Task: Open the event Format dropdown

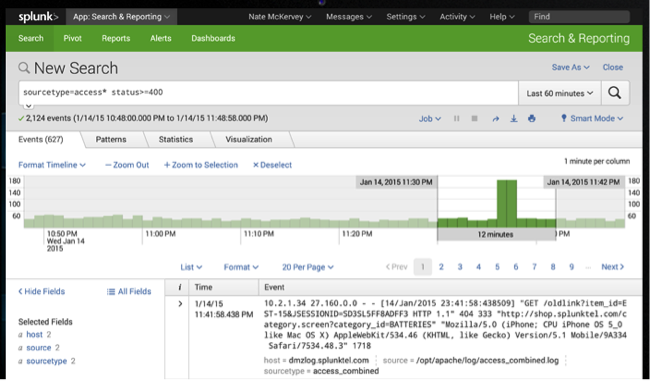Action: point(241,267)
